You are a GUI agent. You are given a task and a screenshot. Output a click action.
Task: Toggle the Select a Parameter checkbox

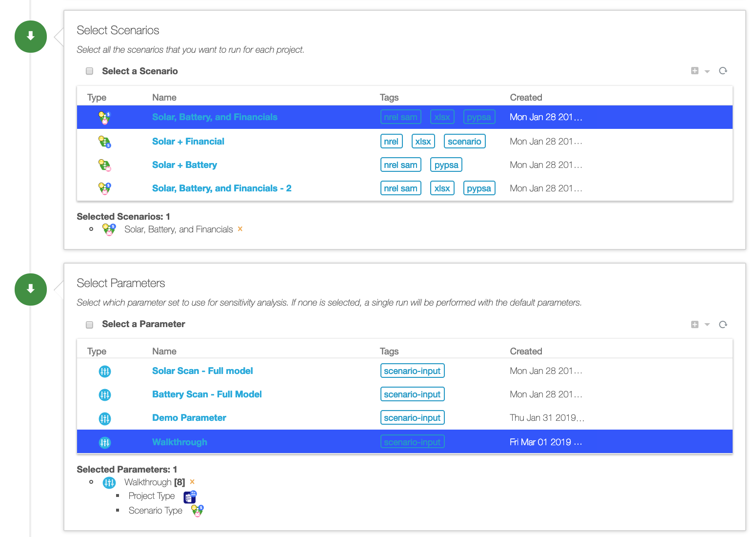89,325
